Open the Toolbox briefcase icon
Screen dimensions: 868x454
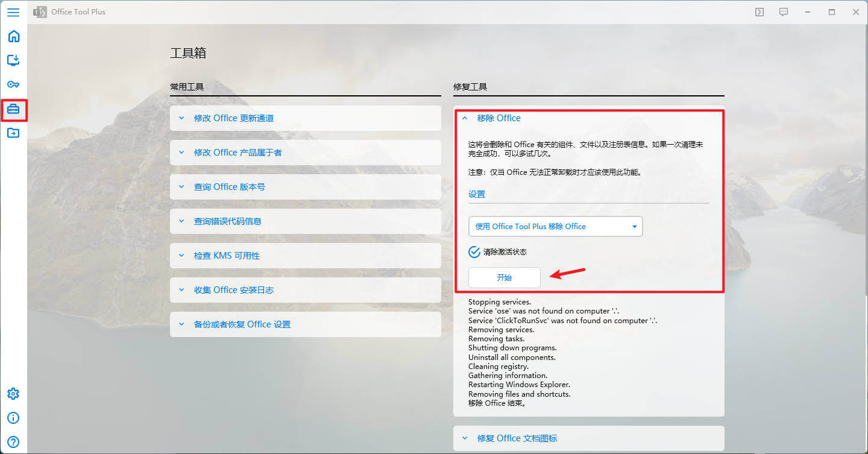click(x=13, y=109)
